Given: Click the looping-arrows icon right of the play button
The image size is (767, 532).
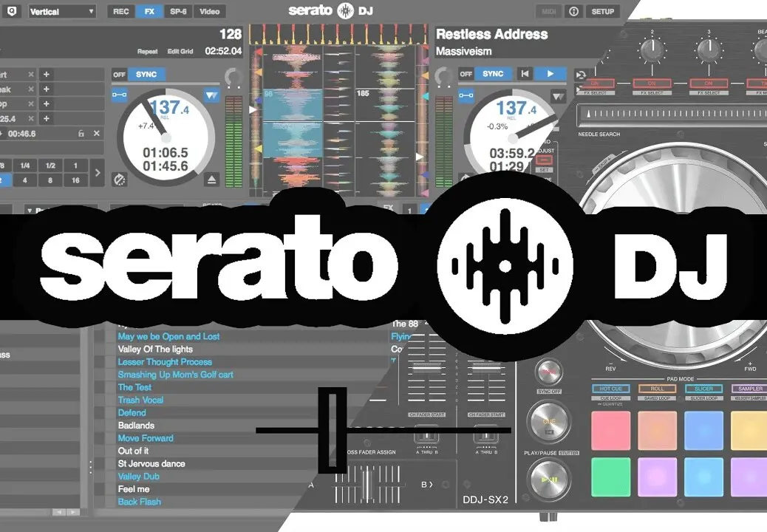Looking at the screenshot, I should pos(581,75).
